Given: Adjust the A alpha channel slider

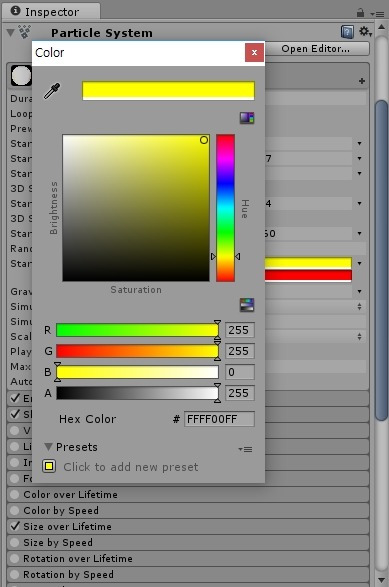Looking at the screenshot, I should [x=137, y=393].
